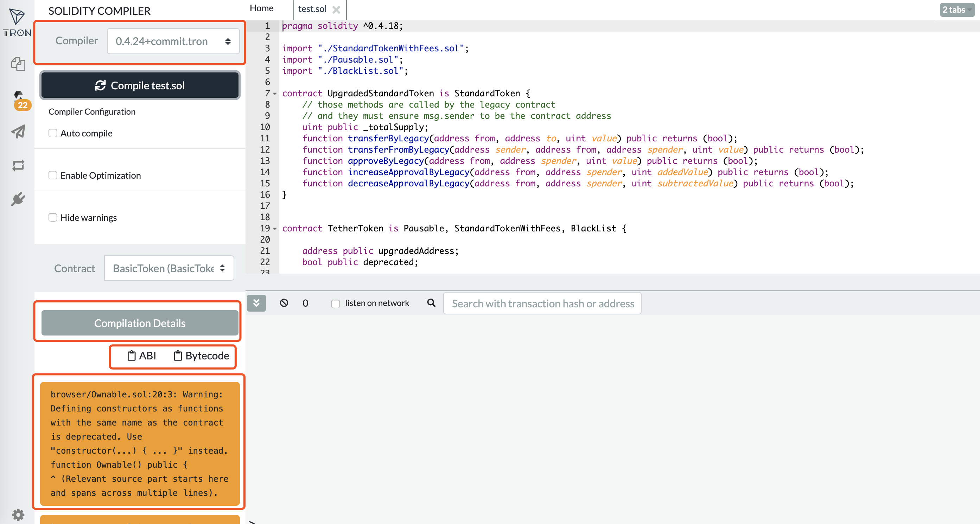Open the File Explorer sidebar icon
Viewport: 980px width, 524px height.
click(x=18, y=64)
